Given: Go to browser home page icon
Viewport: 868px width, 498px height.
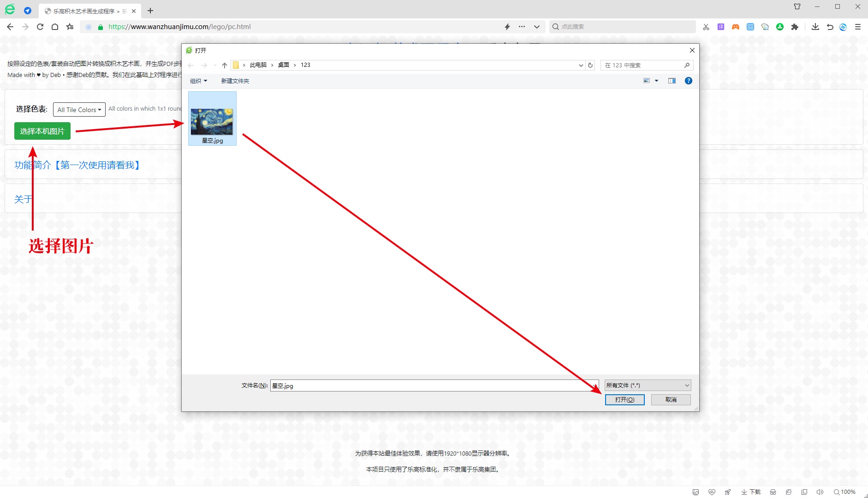Looking at the screenshot, I should [x=55, y=27].
